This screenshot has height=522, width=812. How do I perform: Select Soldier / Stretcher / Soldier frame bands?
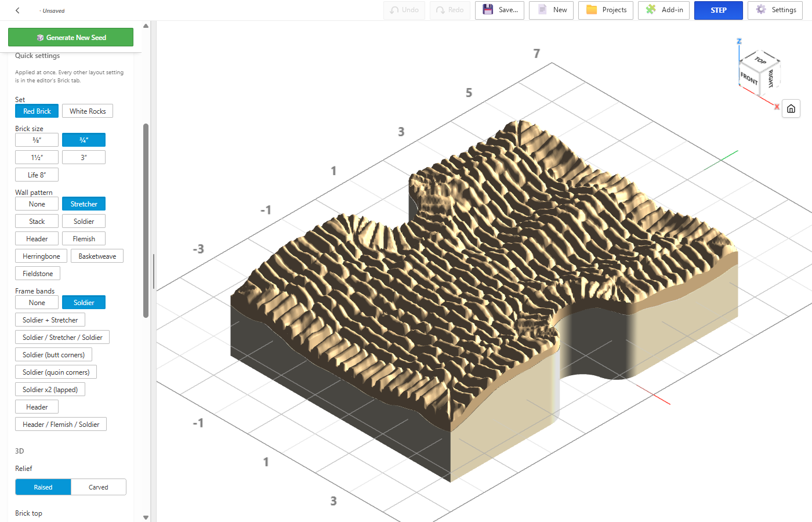click(x=63, y=338)
